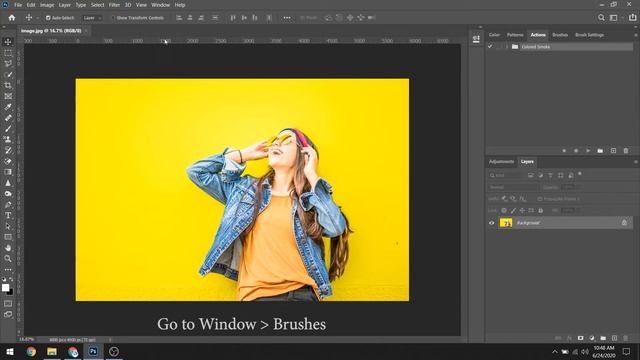Select the Spot Healing Brush tool

click(x=8, y=118)
